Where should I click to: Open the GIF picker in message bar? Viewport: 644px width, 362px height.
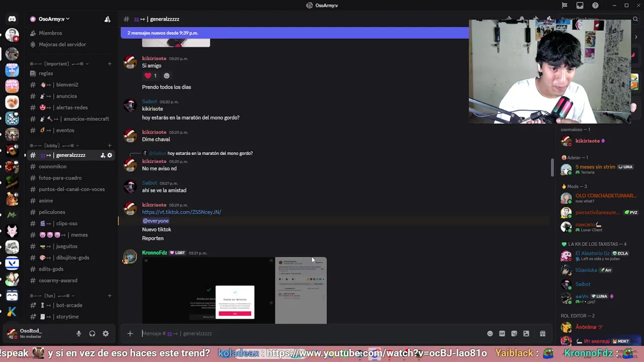pos(502,333)
